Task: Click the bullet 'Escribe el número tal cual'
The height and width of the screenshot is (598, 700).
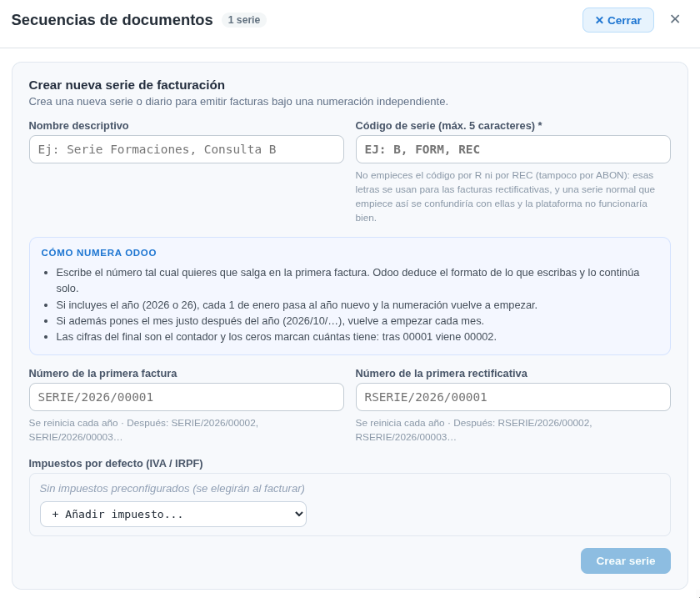Action: tap(347, 280)
